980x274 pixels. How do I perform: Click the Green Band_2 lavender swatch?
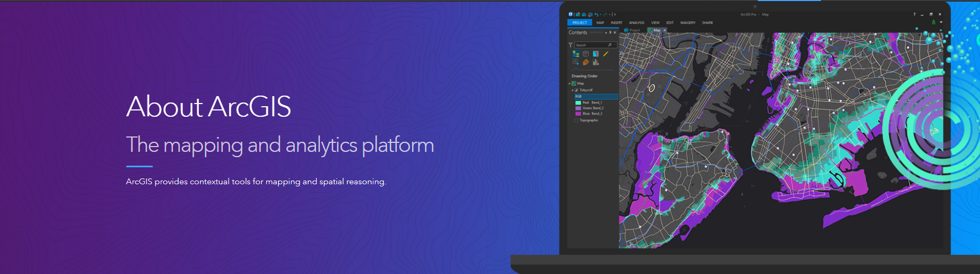click(x=578, y=108)
